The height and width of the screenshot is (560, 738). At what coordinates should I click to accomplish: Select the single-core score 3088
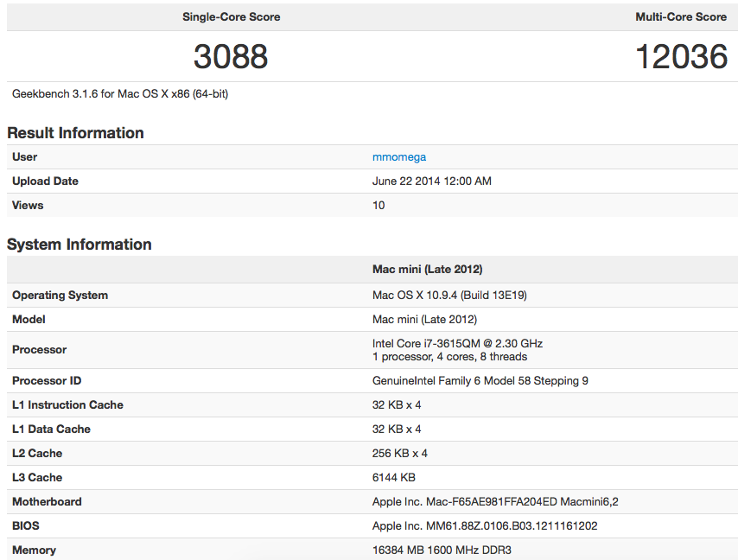tap(231, 56)
